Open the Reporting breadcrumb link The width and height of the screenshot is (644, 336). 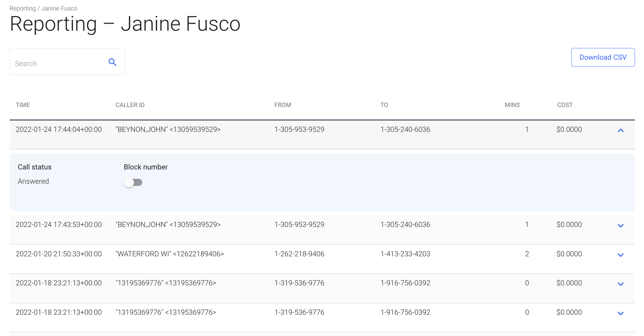point(23,8)
